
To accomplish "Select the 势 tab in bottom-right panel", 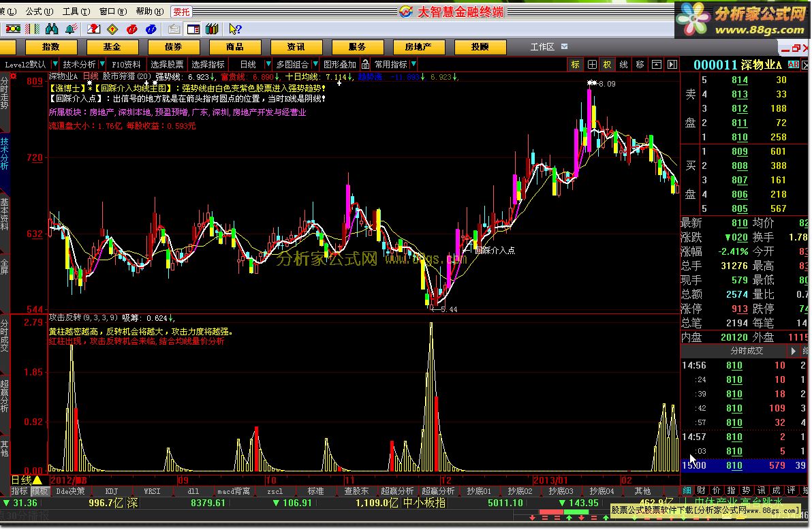I will 746,490.
